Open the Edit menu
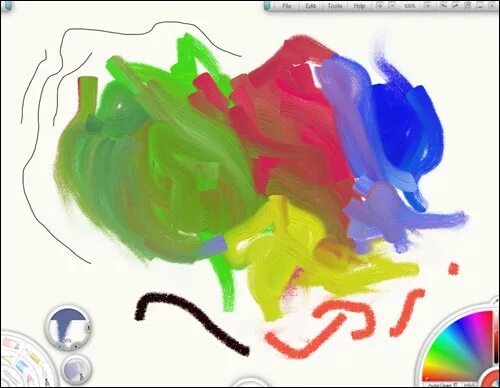Screen dimensions: 500x388 click(x=310, y=6)
